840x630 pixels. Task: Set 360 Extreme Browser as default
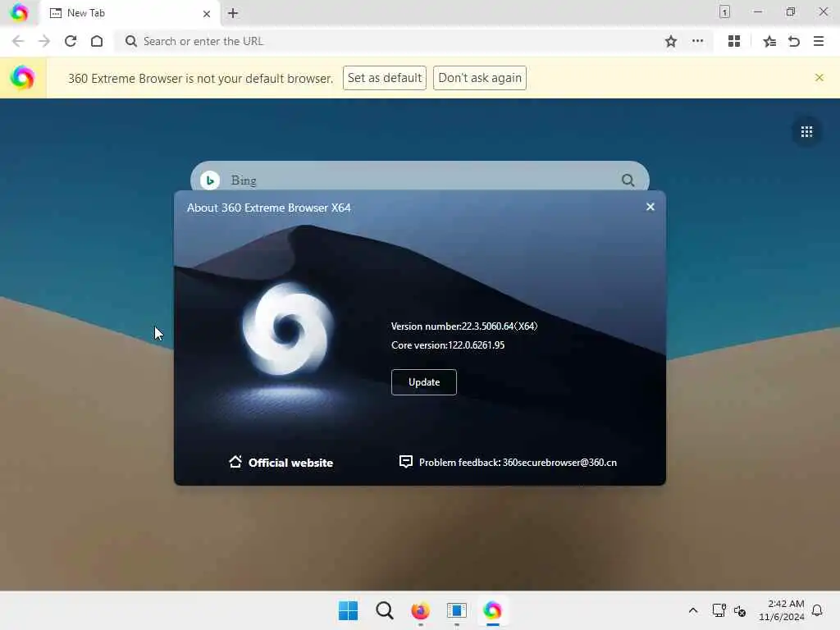[385, 78]
